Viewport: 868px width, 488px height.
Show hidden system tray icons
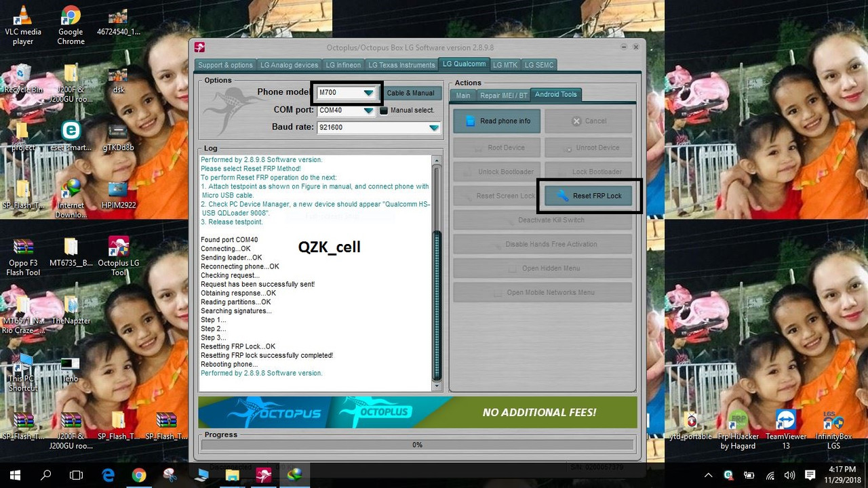click(708, 475)
